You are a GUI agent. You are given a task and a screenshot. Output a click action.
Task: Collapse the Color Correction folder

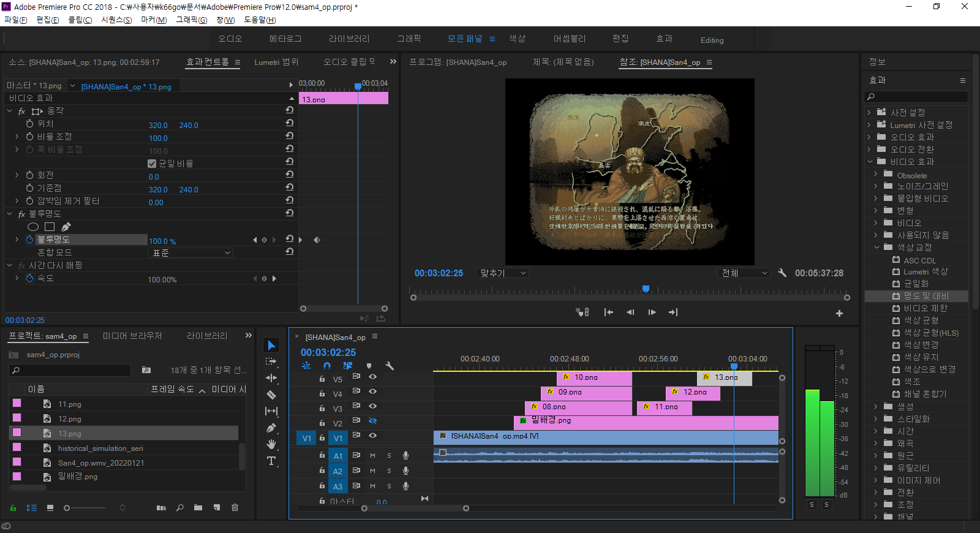coord(876,248)
